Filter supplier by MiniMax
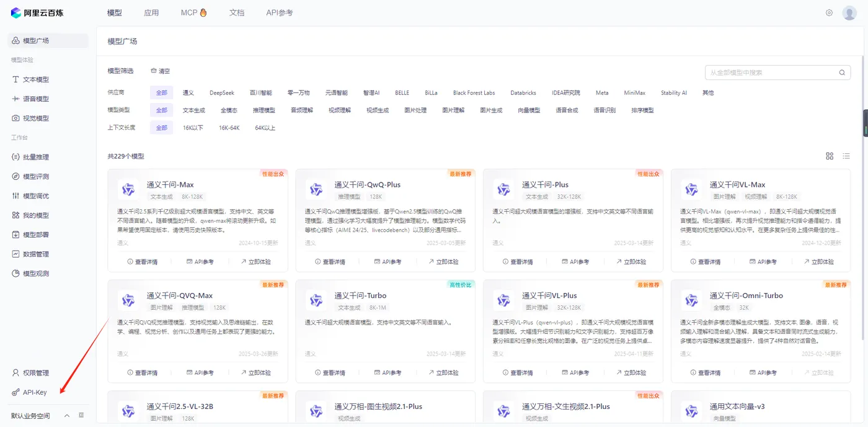The height and width of the screenshot is (427, 868). point(635,92)
